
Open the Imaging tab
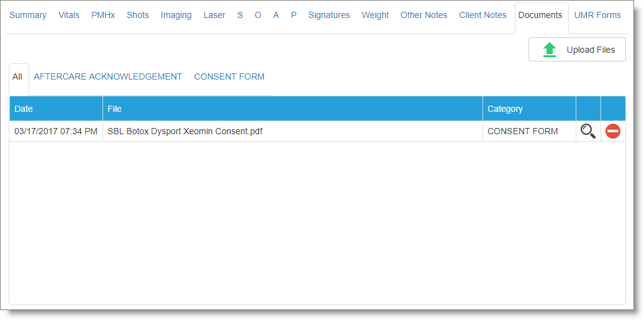pos(176,15)
